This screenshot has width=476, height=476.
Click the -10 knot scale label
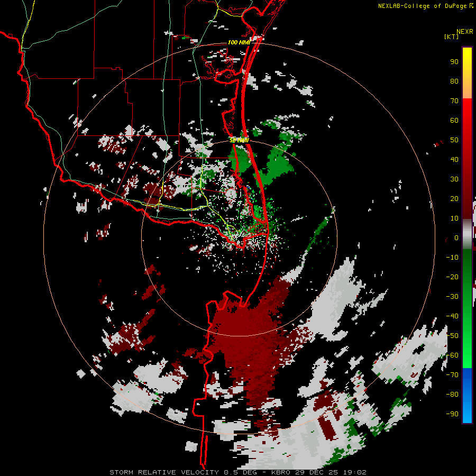(452, 258)
